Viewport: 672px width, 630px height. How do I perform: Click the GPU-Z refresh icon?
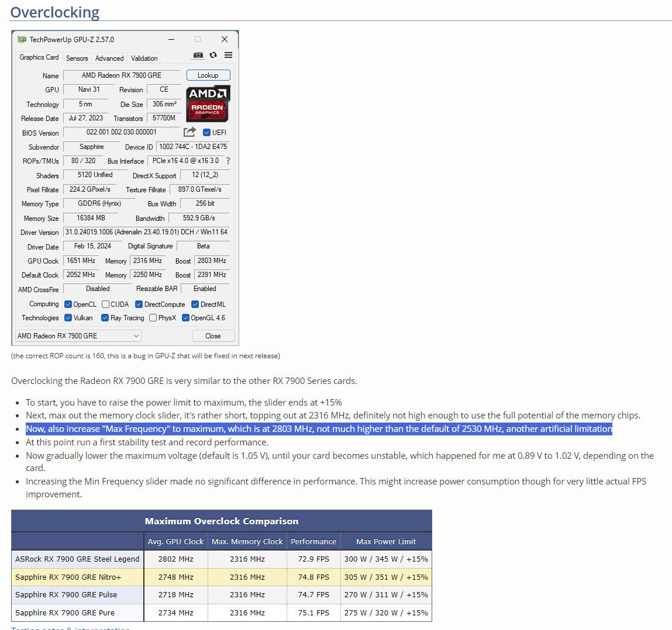coord(213,55)
